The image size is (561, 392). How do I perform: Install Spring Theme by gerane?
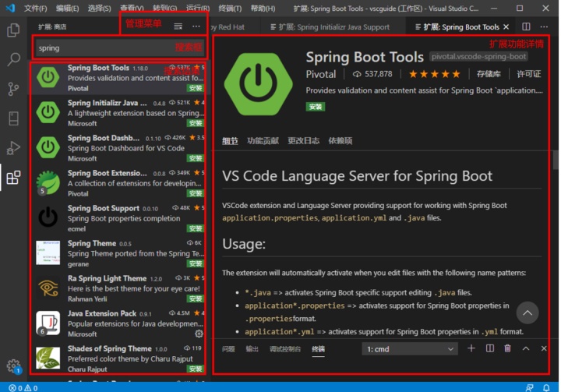coord(196,263)
